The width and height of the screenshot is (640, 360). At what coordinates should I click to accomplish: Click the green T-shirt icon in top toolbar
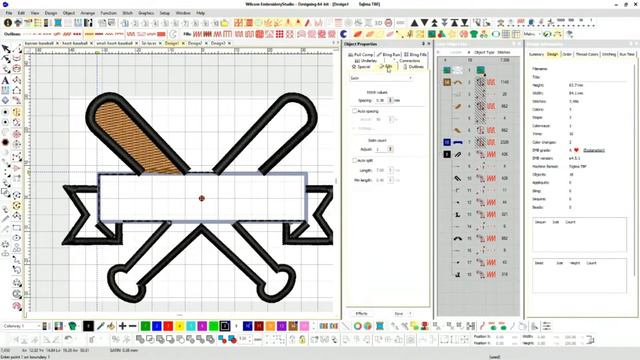[x=474, y=34]
